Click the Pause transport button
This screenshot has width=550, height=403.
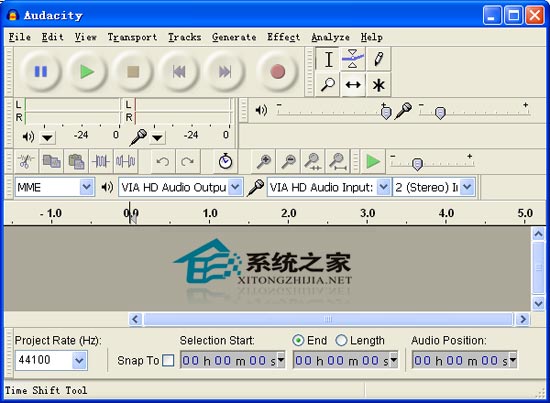tap(41, 72)
